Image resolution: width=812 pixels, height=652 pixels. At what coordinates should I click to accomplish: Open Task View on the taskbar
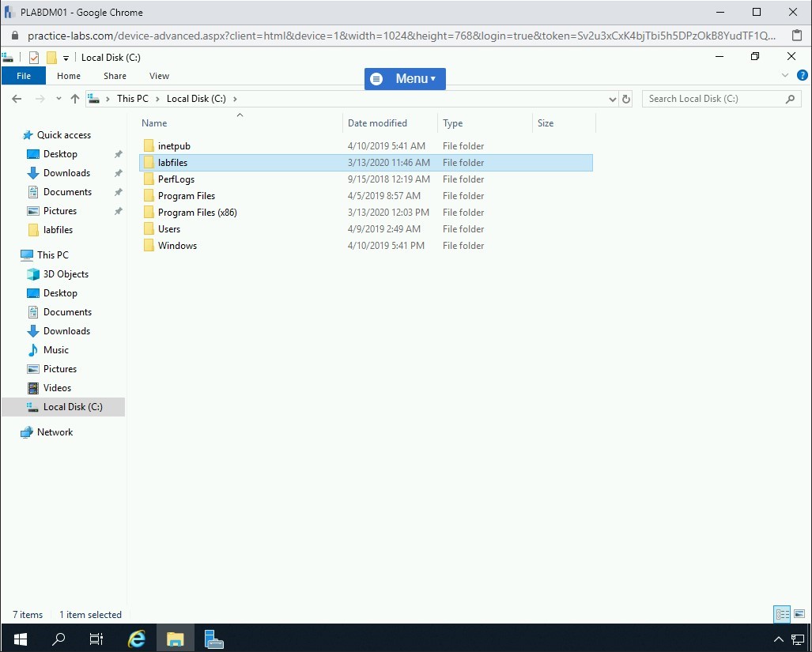(96, 639)
